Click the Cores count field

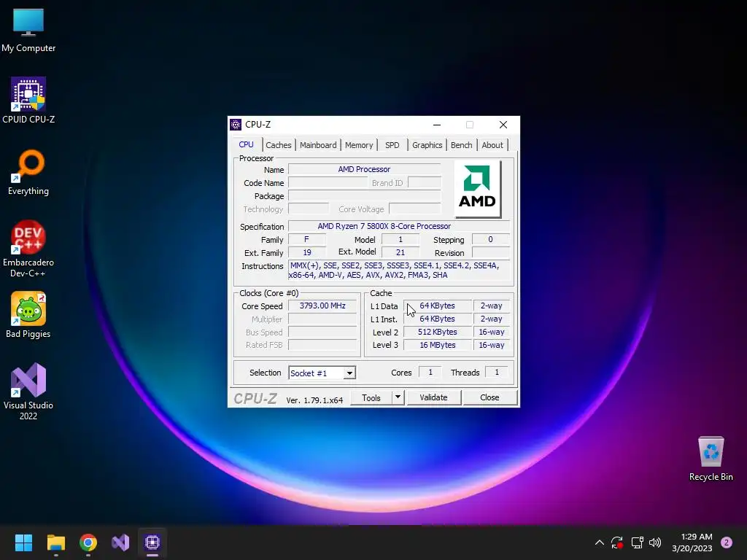click(x=430, y=373)
